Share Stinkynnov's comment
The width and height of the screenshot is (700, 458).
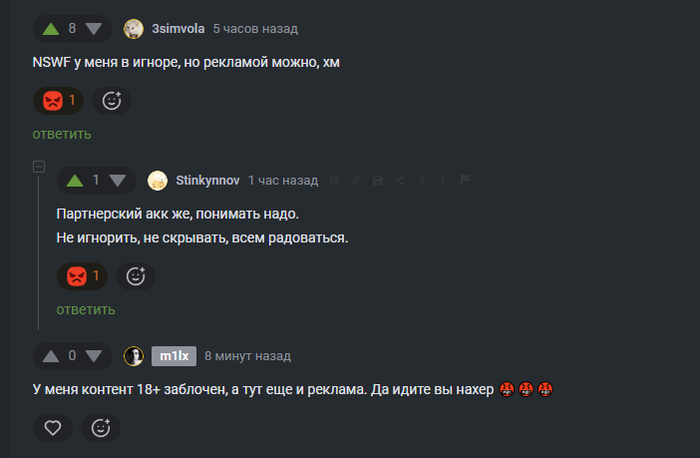click(x=400, y=180)
